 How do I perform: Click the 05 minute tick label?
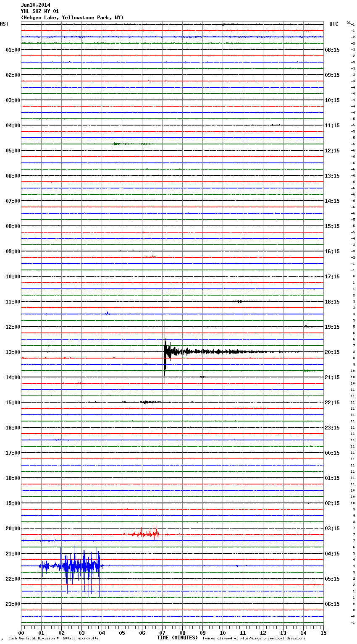click(x=122, y=633)
